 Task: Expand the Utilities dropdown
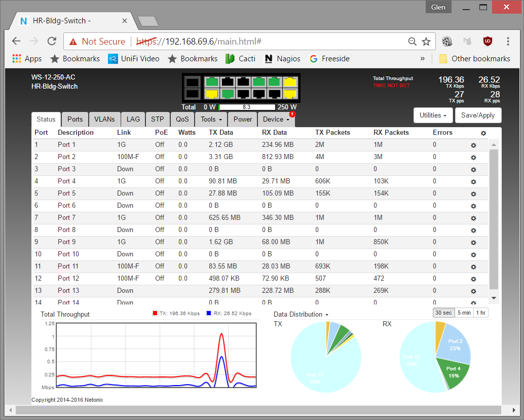coord(433,116)
